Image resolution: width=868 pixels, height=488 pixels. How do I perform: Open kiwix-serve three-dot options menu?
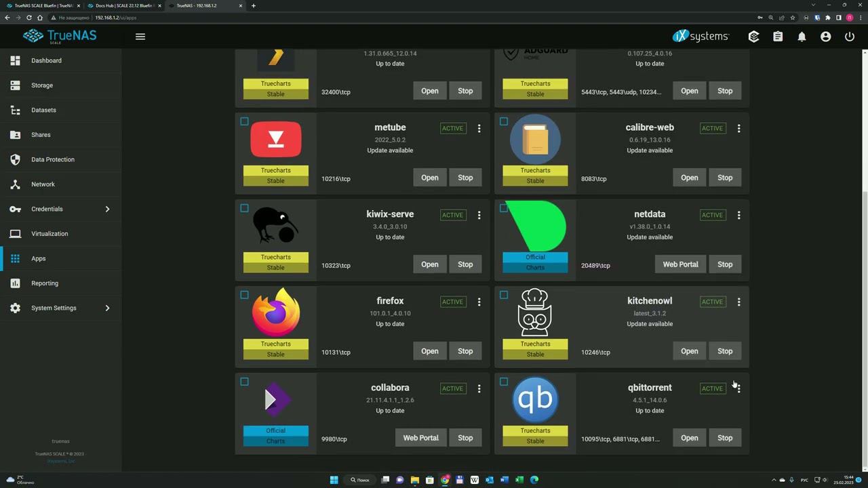(x=479, y=215)
